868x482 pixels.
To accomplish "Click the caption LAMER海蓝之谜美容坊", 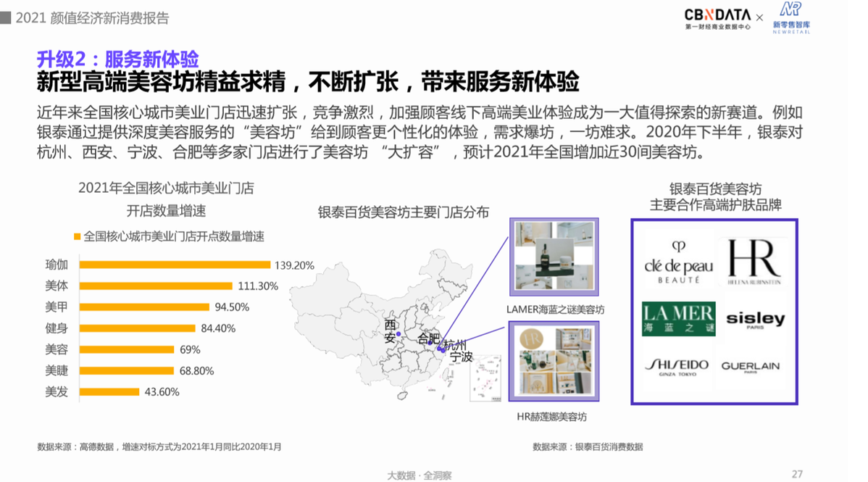I will (x=555, y=309).
